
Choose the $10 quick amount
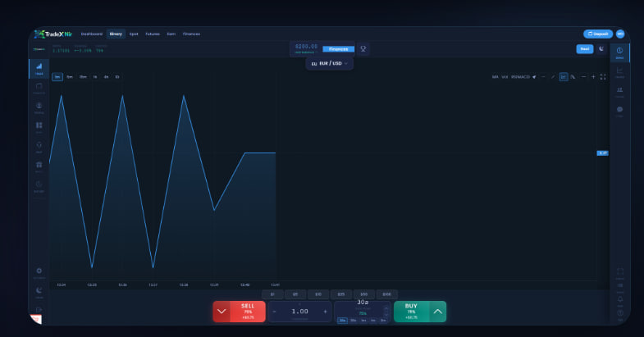(x=318, y=294)
